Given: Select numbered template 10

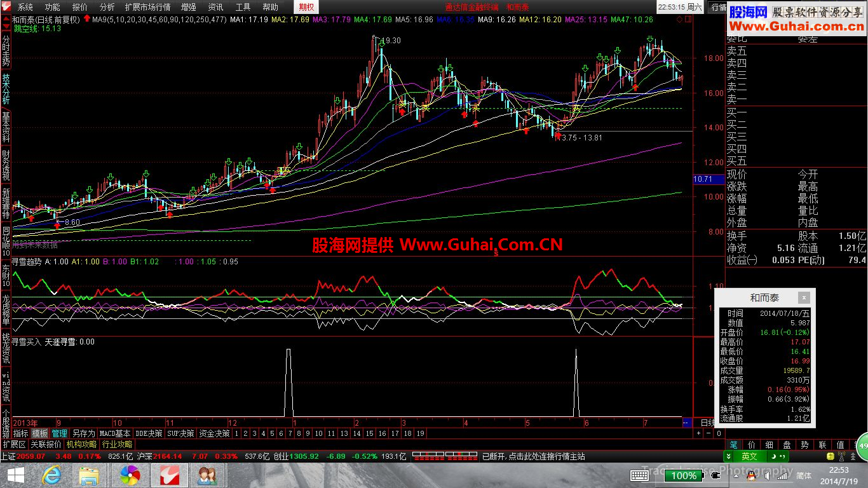Looking at the screenshot, I should 318,433.
